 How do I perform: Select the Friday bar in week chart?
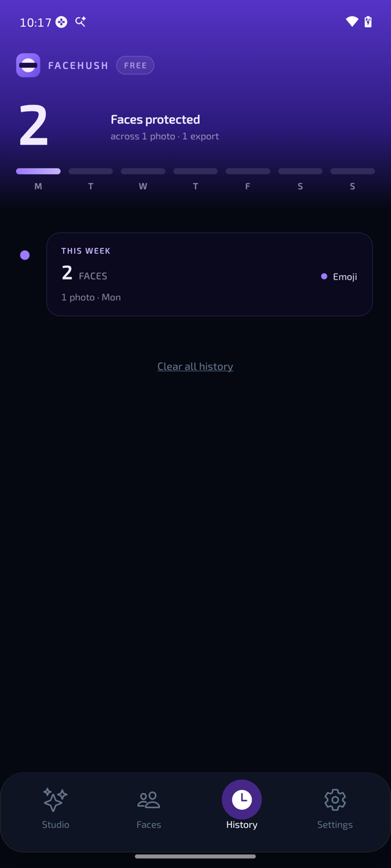pyautogui.click(x=248, y=172)
